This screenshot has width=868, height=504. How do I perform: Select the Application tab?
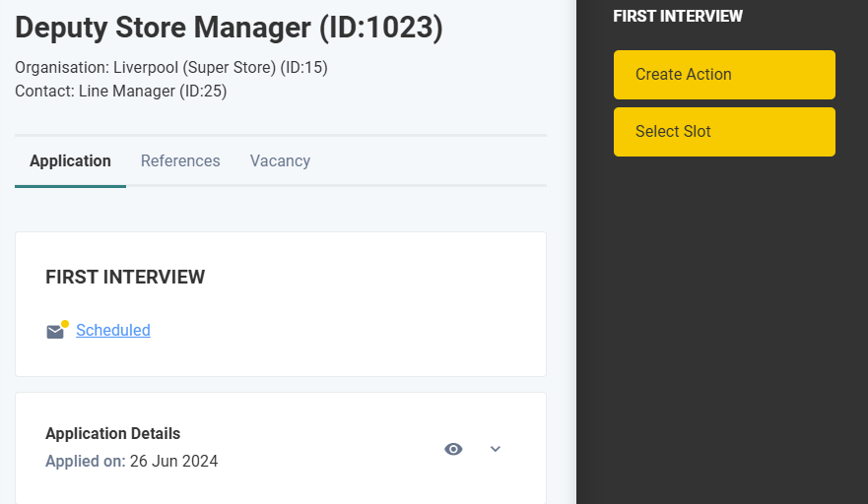(x=70, y=161)
